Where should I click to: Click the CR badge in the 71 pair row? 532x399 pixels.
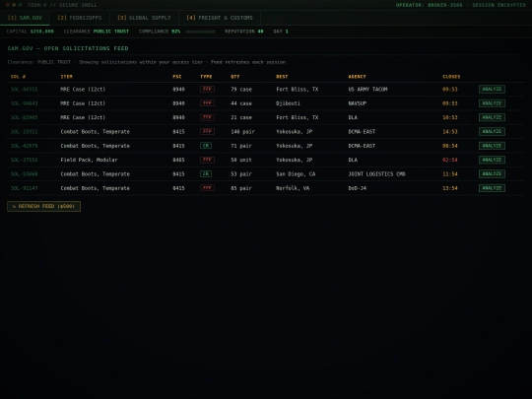206,145
